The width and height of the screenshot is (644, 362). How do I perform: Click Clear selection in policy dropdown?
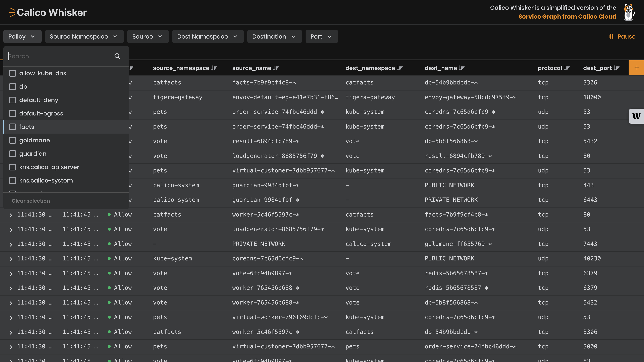coord(31,201)
